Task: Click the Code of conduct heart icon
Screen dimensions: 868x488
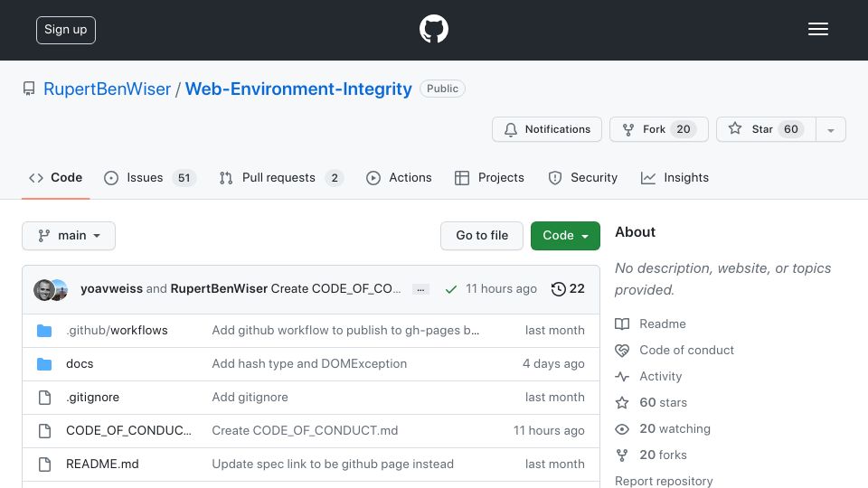Action: (622, 351)
